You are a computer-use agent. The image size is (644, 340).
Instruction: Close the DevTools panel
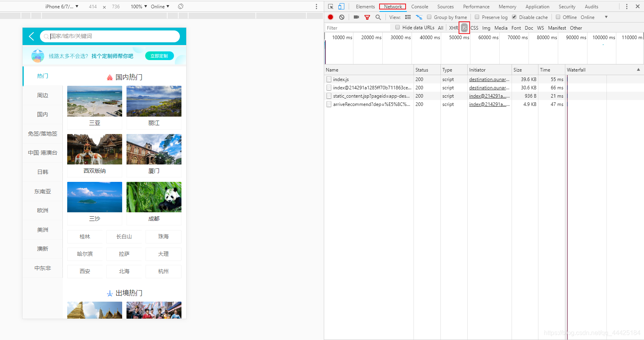coord(638,6)
